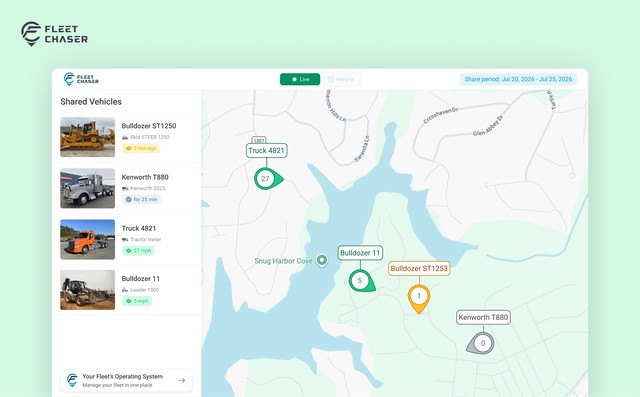Open Your Fleet's Operating System link
Viewport: 640px width, 397px height.
pyautogui.click(x=127, y=380)
